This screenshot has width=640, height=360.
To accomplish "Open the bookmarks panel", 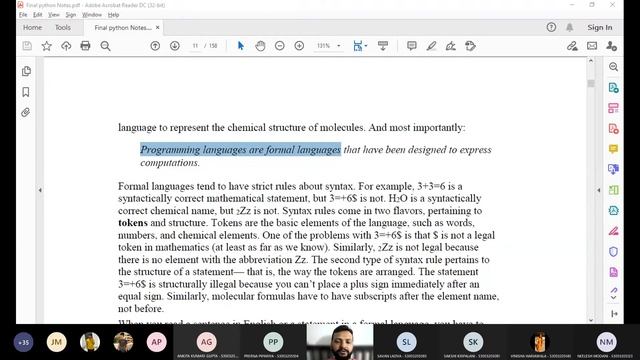I will pos(26,92).
